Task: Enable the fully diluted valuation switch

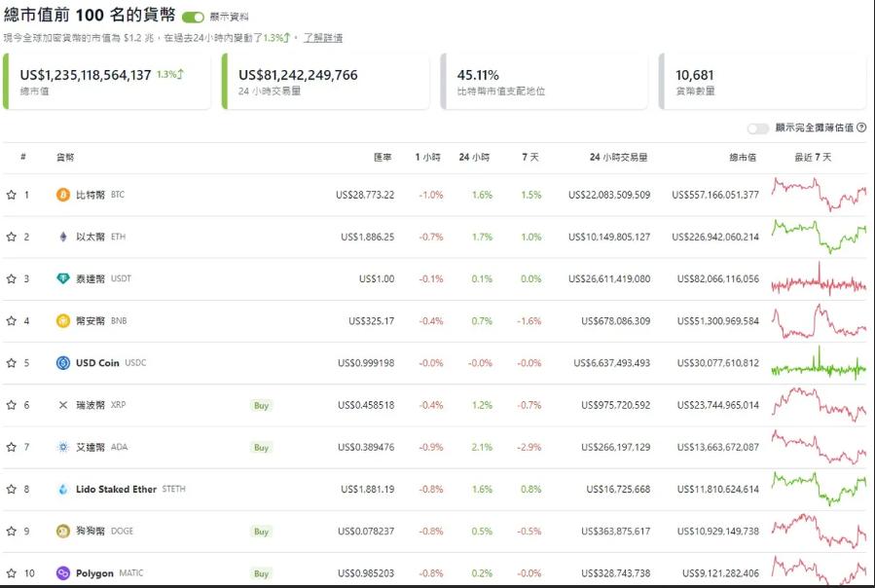Action: pyautogui.click(x=758, y=129)
